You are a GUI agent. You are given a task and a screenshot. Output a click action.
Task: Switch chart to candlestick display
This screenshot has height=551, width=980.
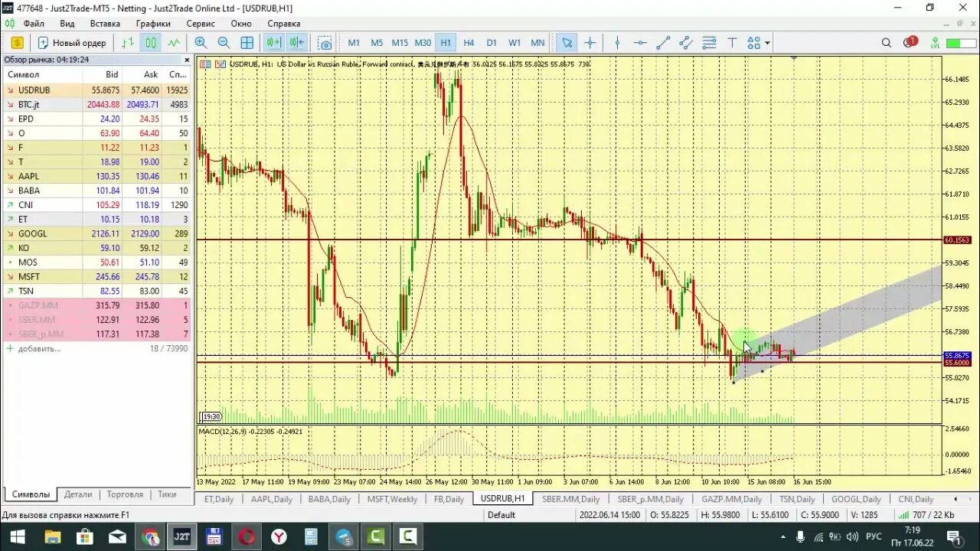151,43
